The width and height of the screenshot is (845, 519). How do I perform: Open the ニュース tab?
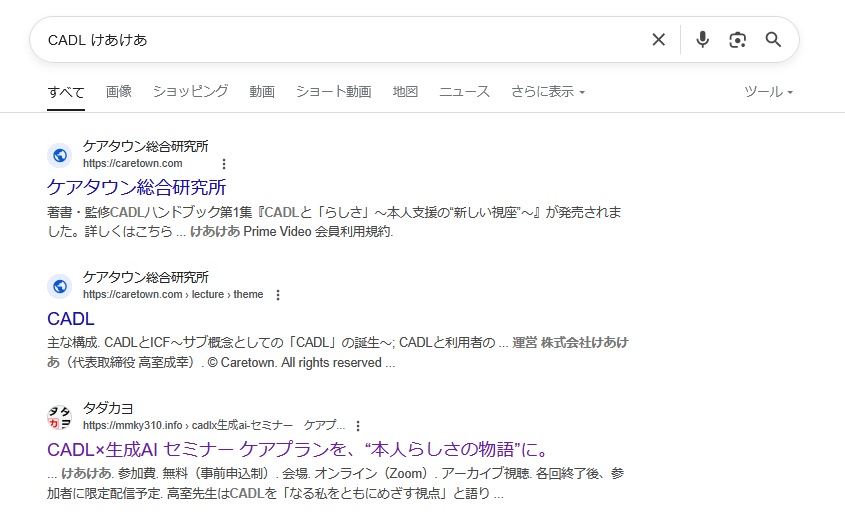click(464, 92)
